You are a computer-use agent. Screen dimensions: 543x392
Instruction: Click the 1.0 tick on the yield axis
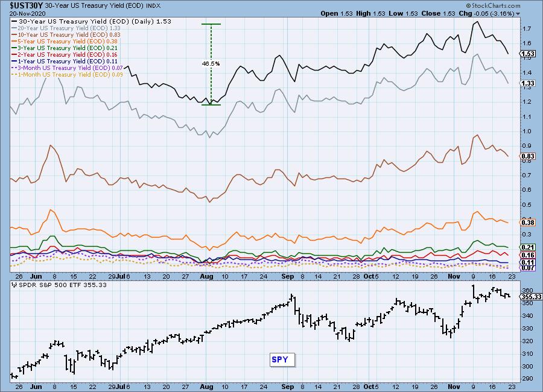point(527,131)
